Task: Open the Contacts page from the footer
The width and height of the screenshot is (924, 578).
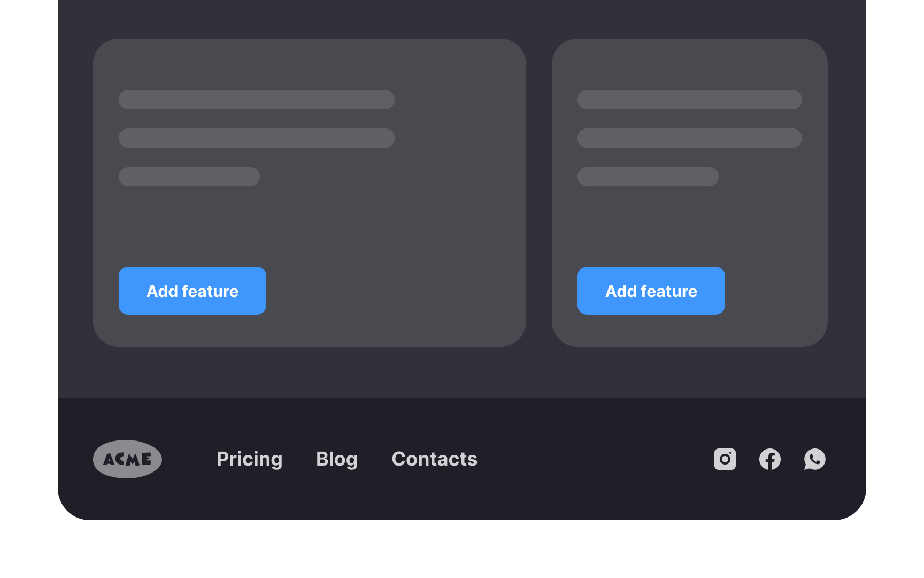Action: click(x=434, y=459)
